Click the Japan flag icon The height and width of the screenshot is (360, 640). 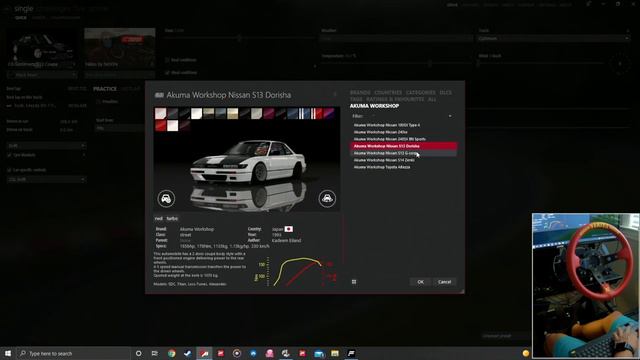tap(289, 229)
